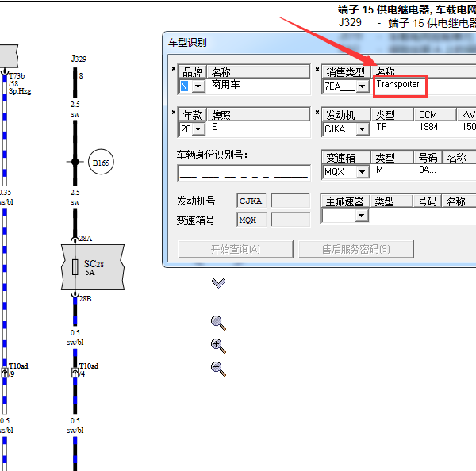Click the B165 connection circle in diagram
Screen dimensions: 476x471
tap(101, 162)
